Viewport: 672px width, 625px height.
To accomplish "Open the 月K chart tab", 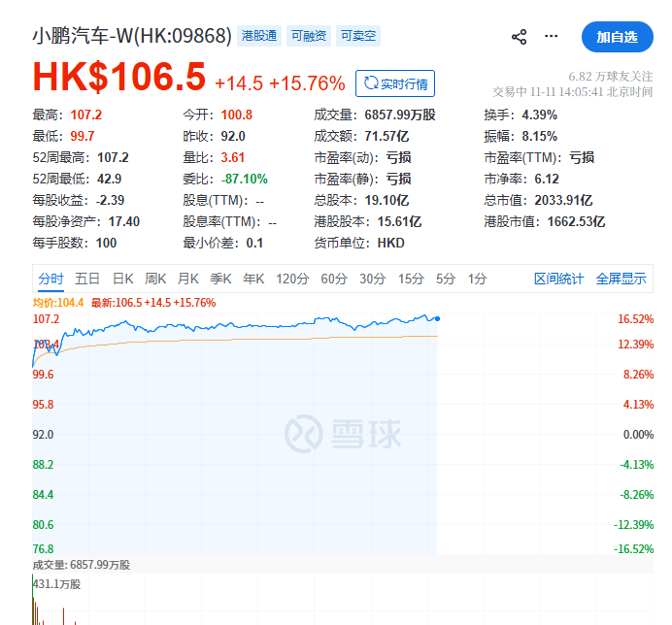I will click(x=188, y=279).
